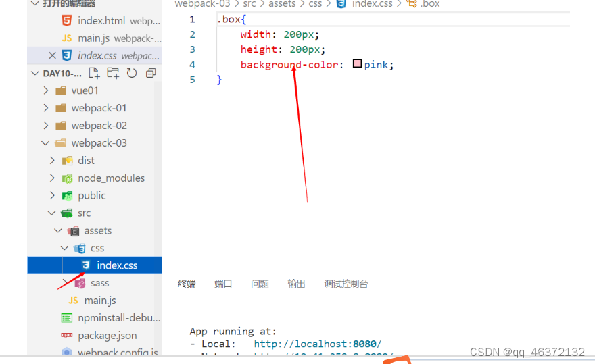
Task: Open index.html in the open editors list
Action: click(102, 20)
